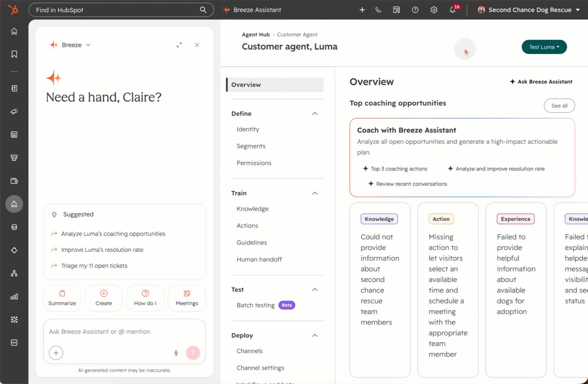The image size is (588, 384).
Task: Open the sparkle Breeze icon in the left sidebar
Action: tap(14, 320)
